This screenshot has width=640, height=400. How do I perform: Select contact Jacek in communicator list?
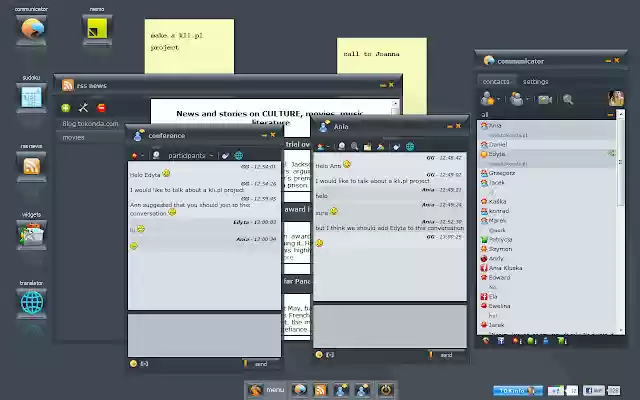pyautogui.click(x=547, y=182)
